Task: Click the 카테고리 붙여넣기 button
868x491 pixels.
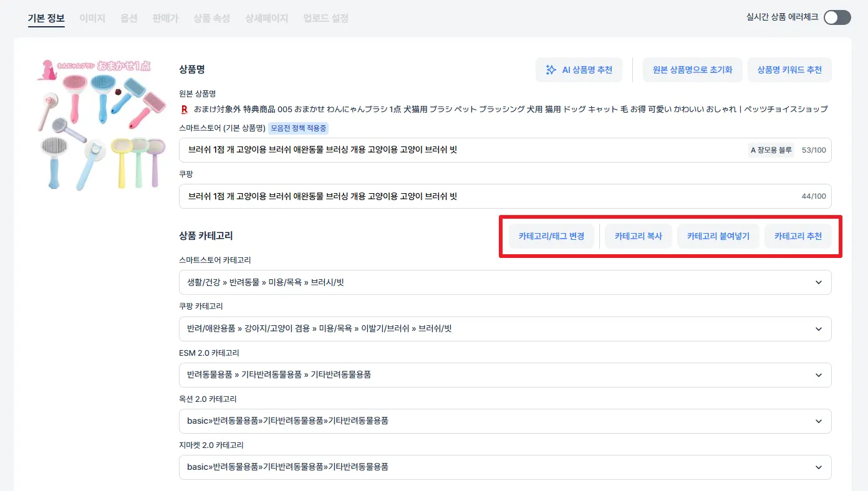Action: coord(718,236)
